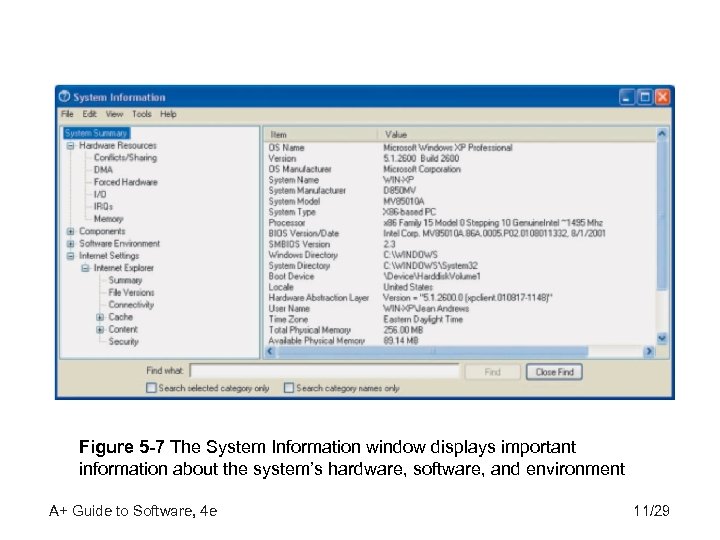The image size is (720, 540).
Task: Select Components label in tree
Action: (x=102, y=231)
